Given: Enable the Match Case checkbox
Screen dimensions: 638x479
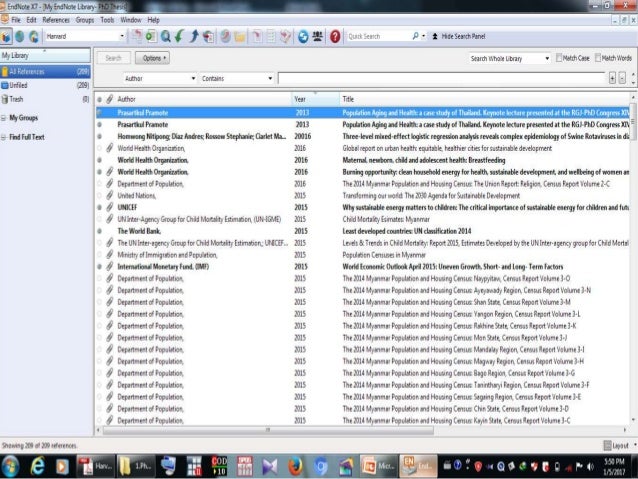Looking at the screenshot, I should coord(559,58).
